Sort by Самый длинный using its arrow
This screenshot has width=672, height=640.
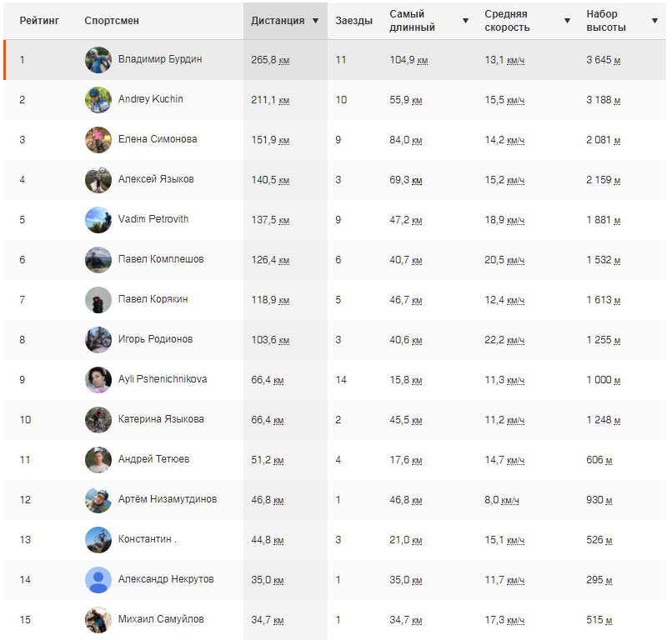465,21
